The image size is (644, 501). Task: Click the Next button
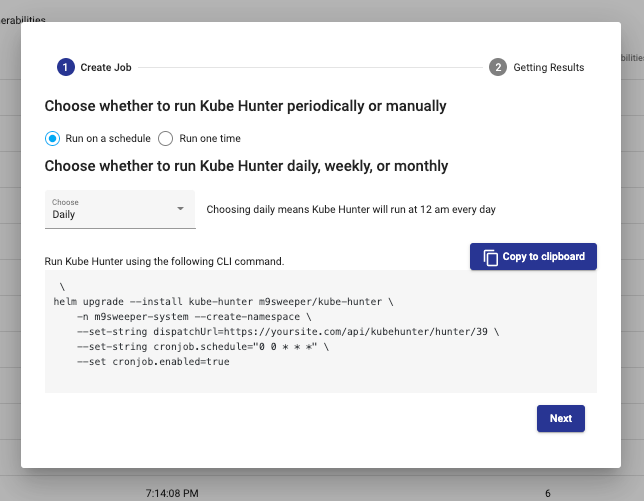click(x=560, y=418)
